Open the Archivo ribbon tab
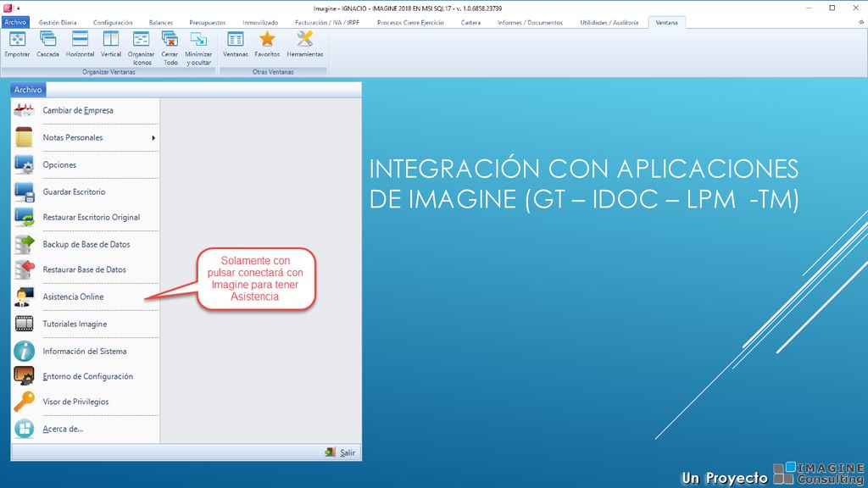 (15, 22)
